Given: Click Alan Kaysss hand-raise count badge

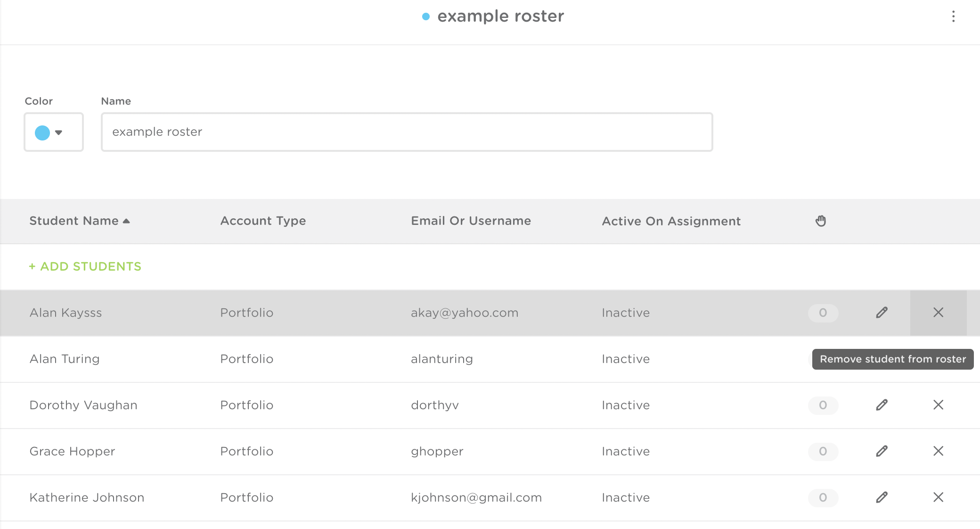Looking at the screenshot, I should coord(823,313).
